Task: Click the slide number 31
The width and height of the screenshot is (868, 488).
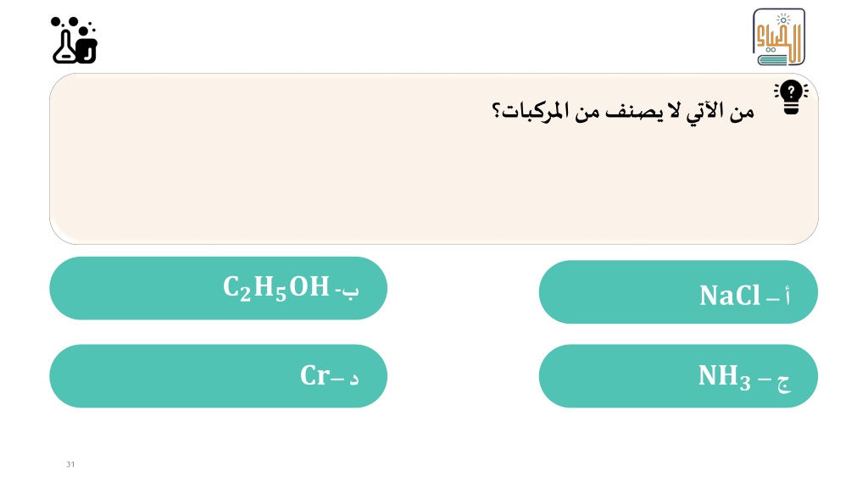Action: click(x=70, y=464)
